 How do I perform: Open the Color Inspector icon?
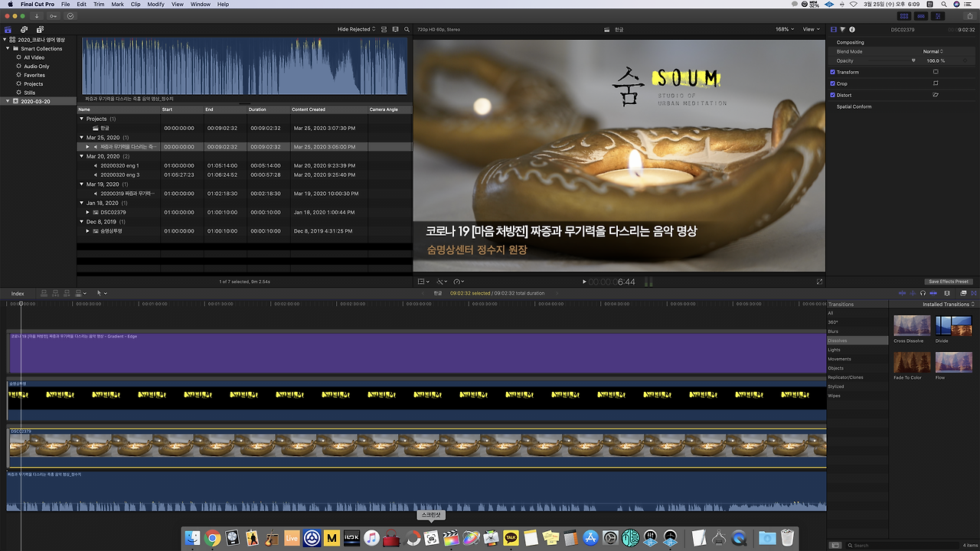click(843, 29)
